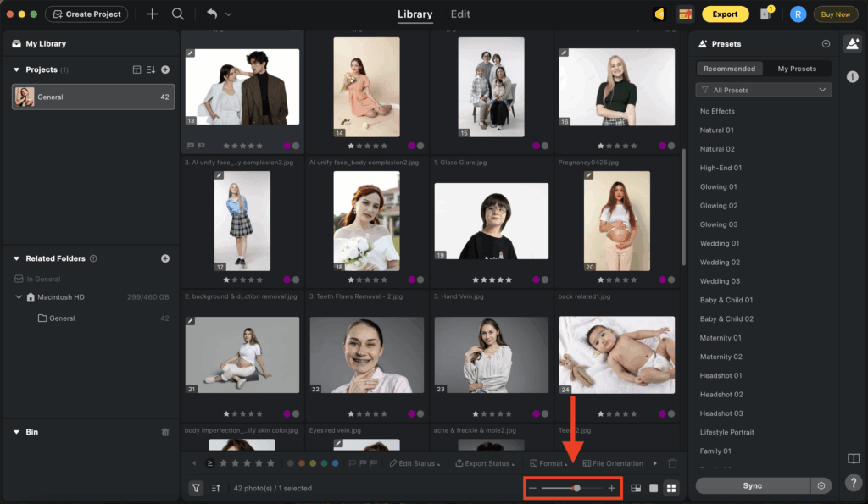Increase thumbnail size with plus button

(x=612, y=488)
